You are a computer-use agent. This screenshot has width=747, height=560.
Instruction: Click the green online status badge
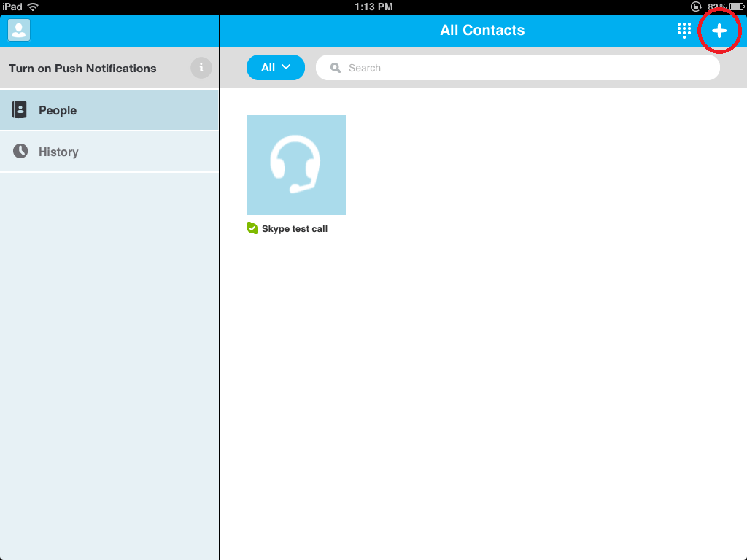pyautogui.click(x=252, y=227)
